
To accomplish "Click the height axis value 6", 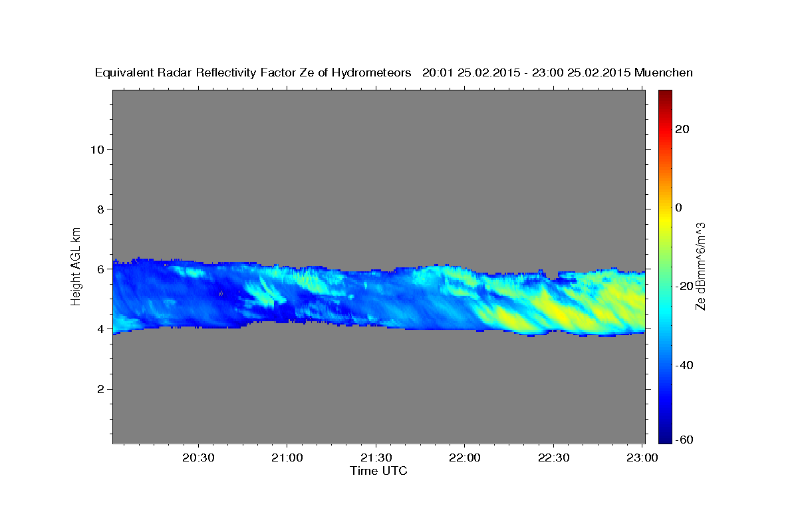I will 100,269.
